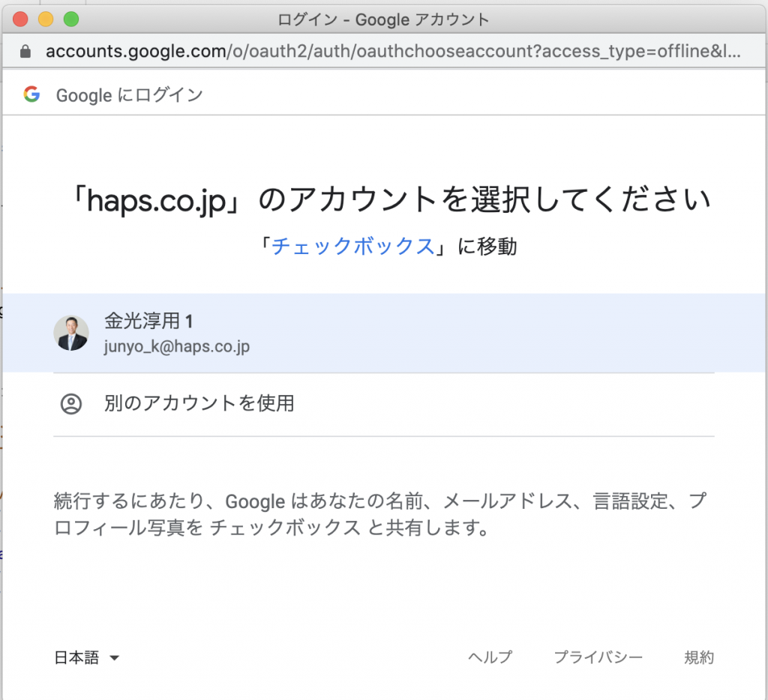Minimize window with yellow button
Image resolution: width=768 pixels, height=700 pixels.
(46, 19)
